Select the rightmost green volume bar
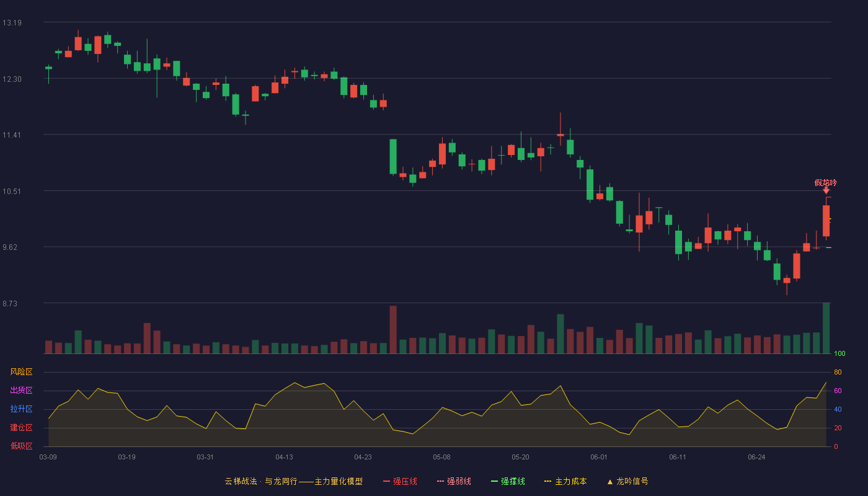This screenshot has width=868, height=496. 826,329
